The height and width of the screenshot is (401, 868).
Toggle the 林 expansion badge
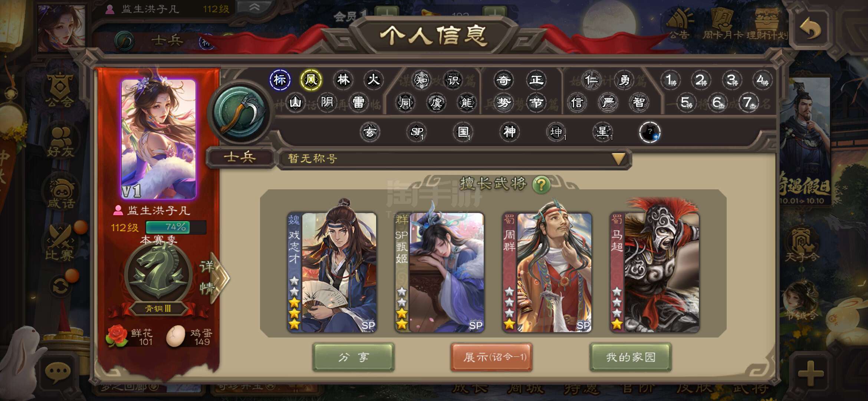(343, 80)
